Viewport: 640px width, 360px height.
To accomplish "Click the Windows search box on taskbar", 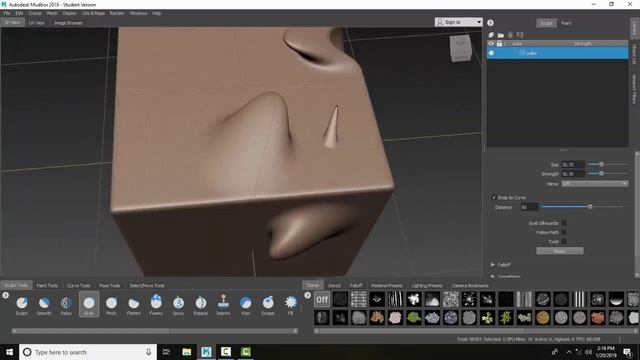I will [88, 352].
